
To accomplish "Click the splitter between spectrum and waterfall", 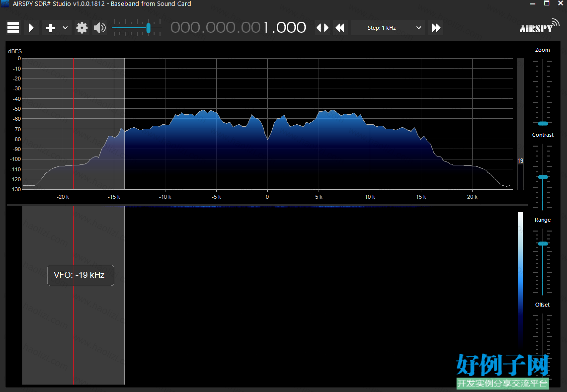I will click(x=267, y=205).
